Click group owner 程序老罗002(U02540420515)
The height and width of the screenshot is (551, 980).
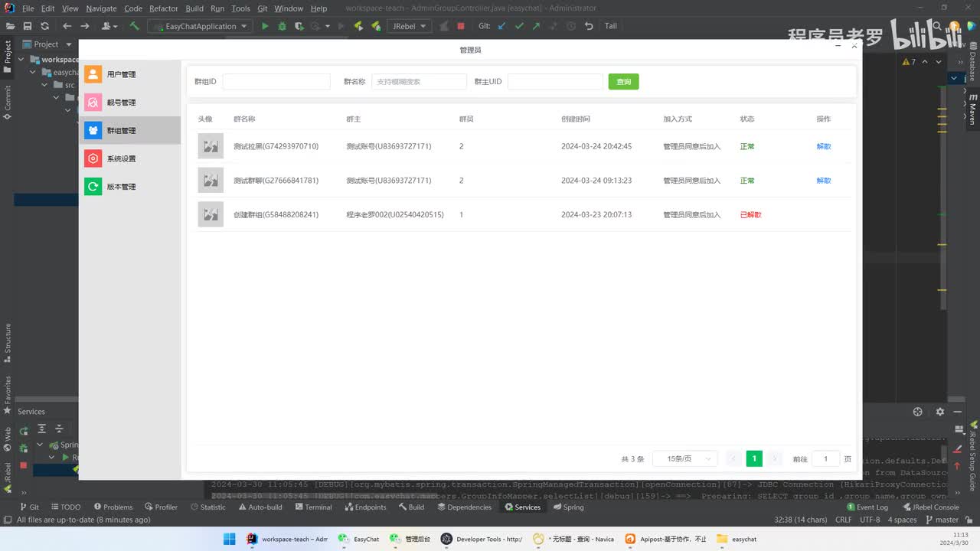[395, 215]
